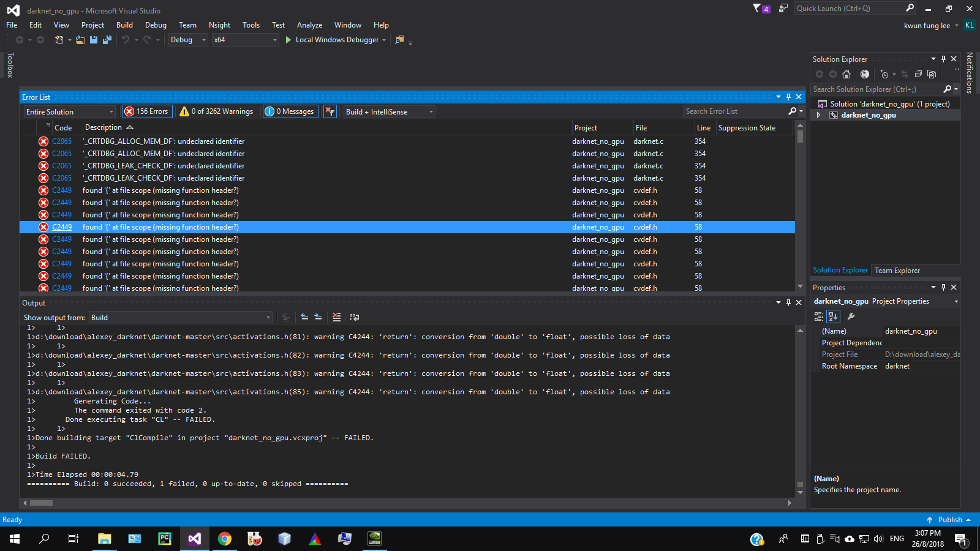980x551 pixels.
Task: Open the Build menu
Action: coord(124,25)
